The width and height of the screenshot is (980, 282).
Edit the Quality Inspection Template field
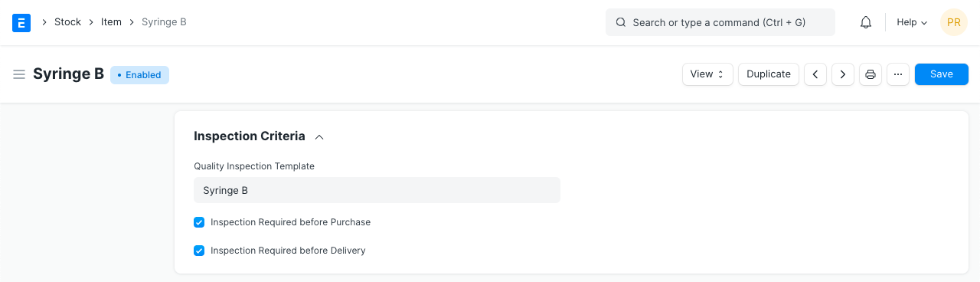pos(377,190)
